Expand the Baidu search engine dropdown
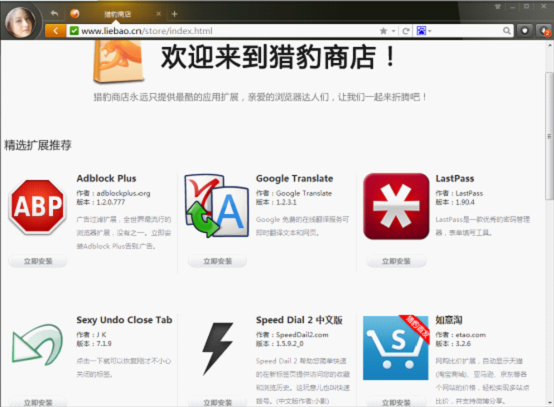 tap(424, 31)
